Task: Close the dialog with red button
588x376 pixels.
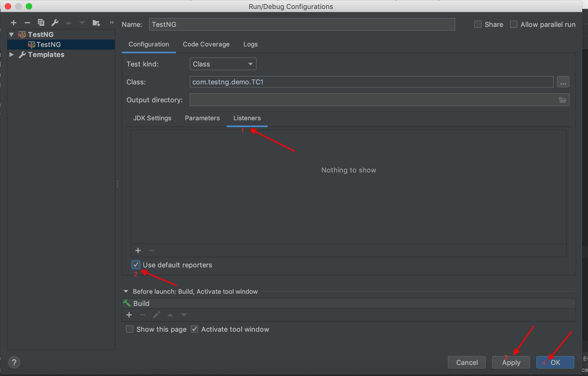Action: point(8,6)
